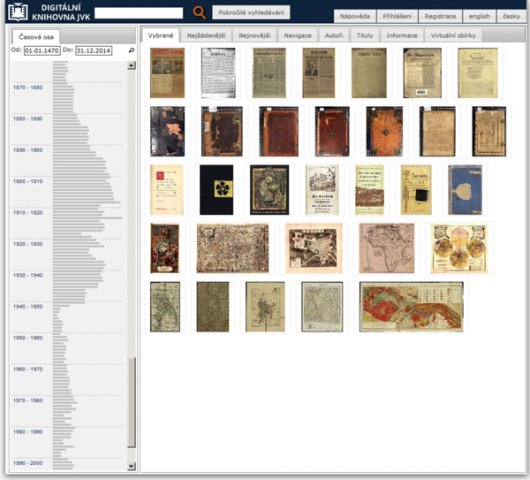Screen dimensions: 530x480
Task: Open the Navigace tab
Action: click(x=297, y=35)
